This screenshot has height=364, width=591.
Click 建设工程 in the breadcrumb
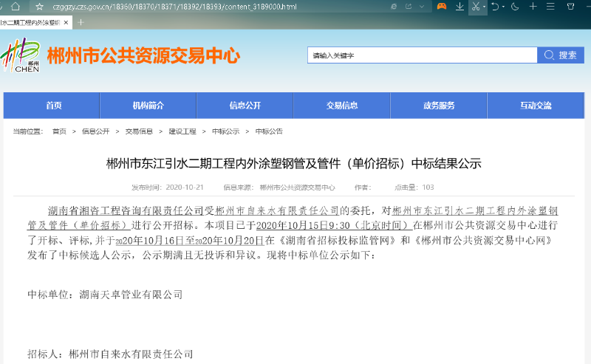point(182,131)
